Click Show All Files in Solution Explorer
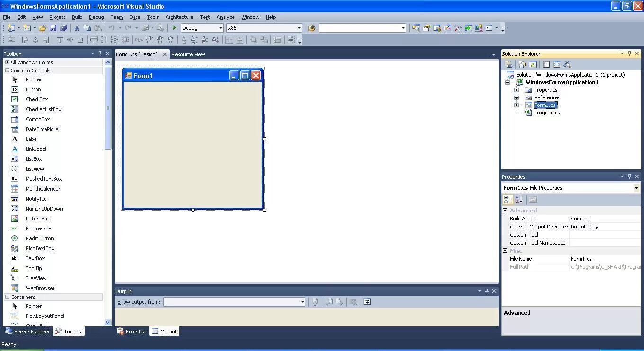This screenshot has height=351, width=644. [522, 64]
